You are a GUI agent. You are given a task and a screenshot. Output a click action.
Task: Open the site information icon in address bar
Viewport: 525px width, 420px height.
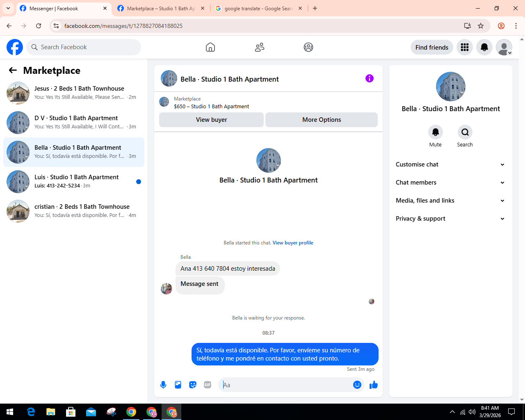coord(57,26)
